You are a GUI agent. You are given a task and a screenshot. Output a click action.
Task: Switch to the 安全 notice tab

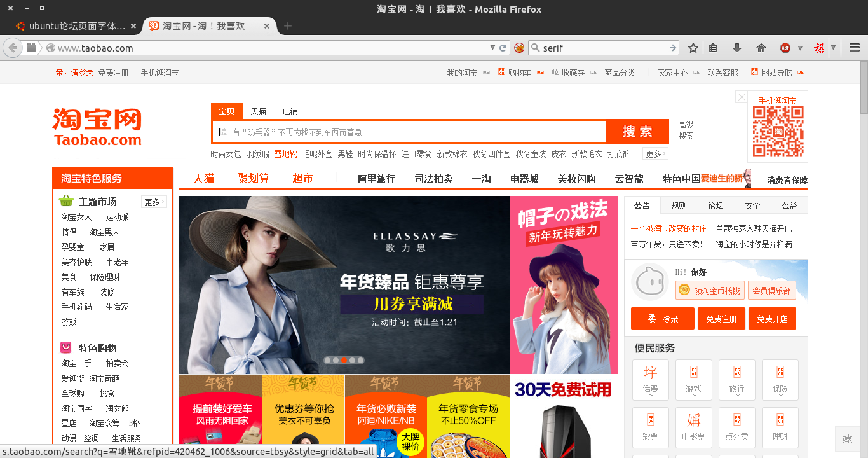click(x=753, y=205)
